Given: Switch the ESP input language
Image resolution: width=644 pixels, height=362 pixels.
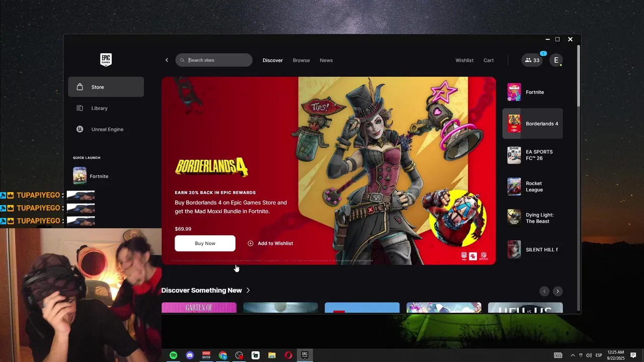Looking at the screenshot, I should point(599,355).
